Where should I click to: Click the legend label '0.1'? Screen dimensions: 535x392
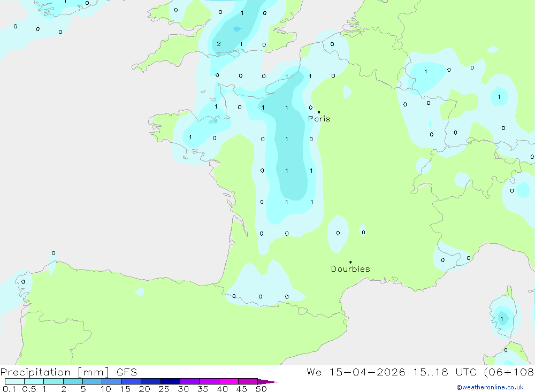[x=9, y=389]
